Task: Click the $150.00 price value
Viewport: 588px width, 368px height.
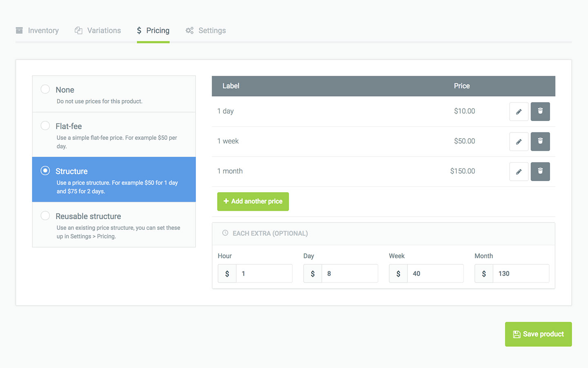Action: 463,171
